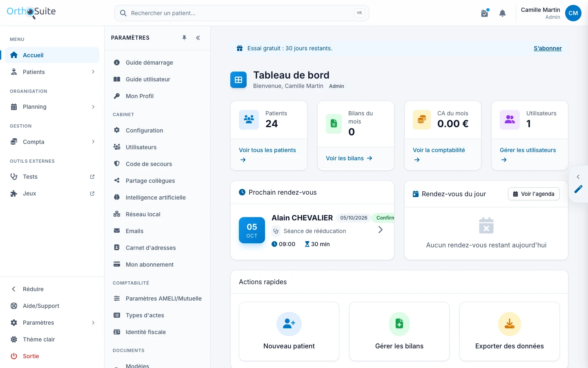This screenshot has height=368, width=588.
Task: Click the patient search field
Action: tap(242, 13)
